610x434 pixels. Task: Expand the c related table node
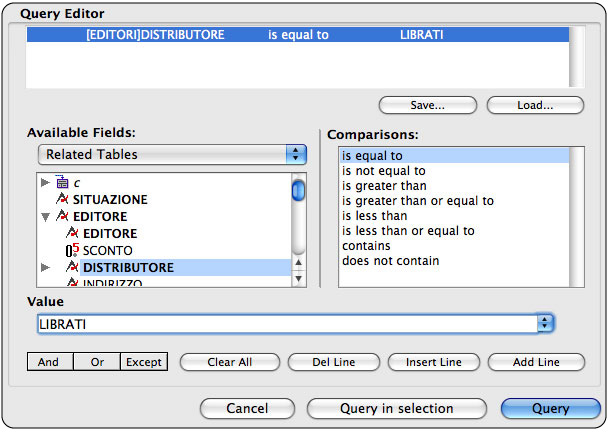coord(45,182)
